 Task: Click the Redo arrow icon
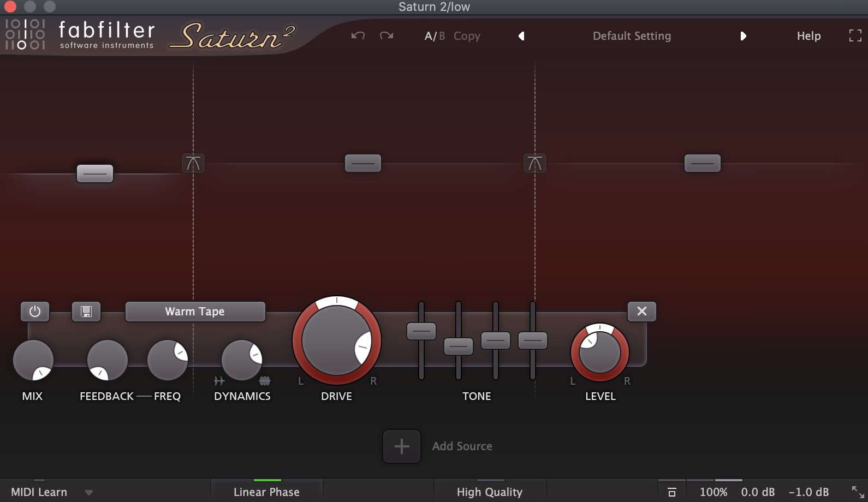click(x=387, y=36)
